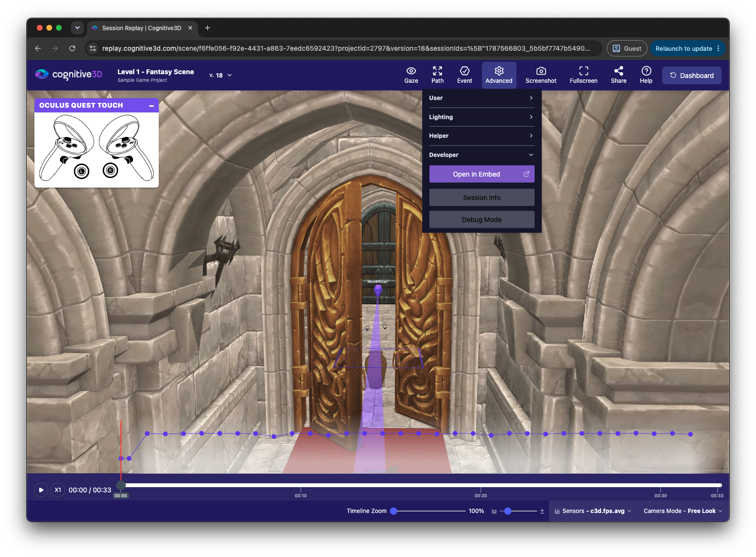Click the small graph icon by slider
This screenshot has width=756, height=557.
[x=494, y=511]
